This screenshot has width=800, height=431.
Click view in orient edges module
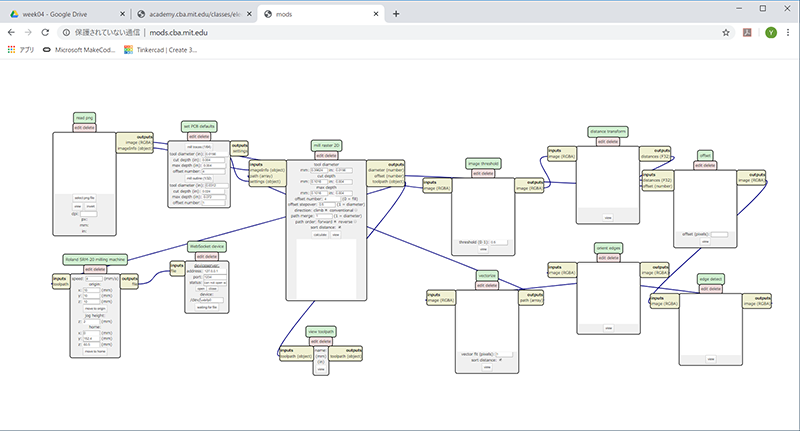point(608,328)
